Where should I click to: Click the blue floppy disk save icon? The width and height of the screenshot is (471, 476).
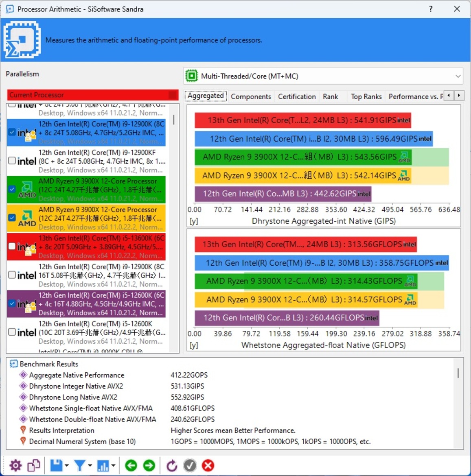point(56,465)
